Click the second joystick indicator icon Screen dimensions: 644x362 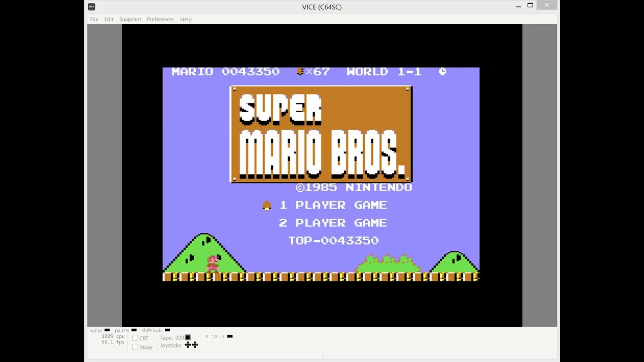(x=195, y=345)
